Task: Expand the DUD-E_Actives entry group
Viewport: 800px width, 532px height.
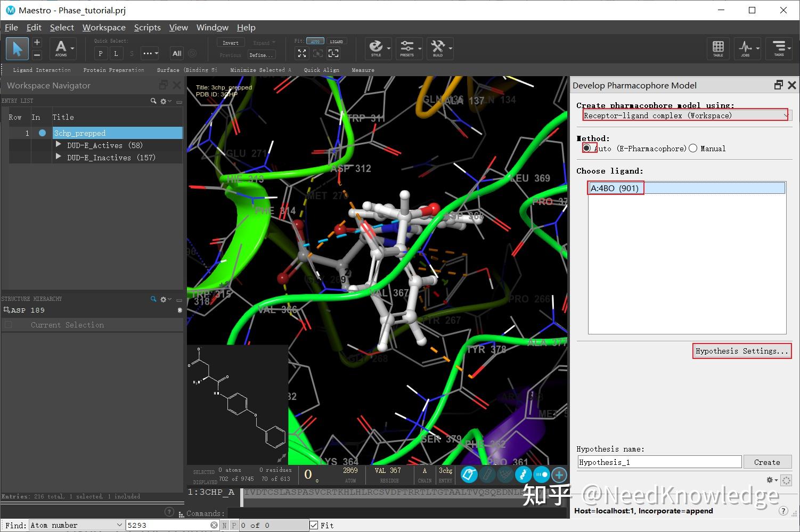Action: tap(58, 144)
